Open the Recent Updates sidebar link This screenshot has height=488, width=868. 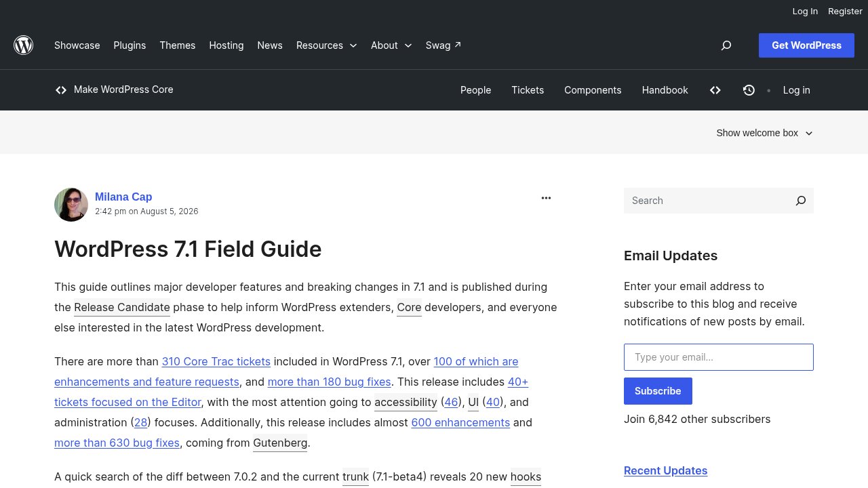click(x=665, y=470)
